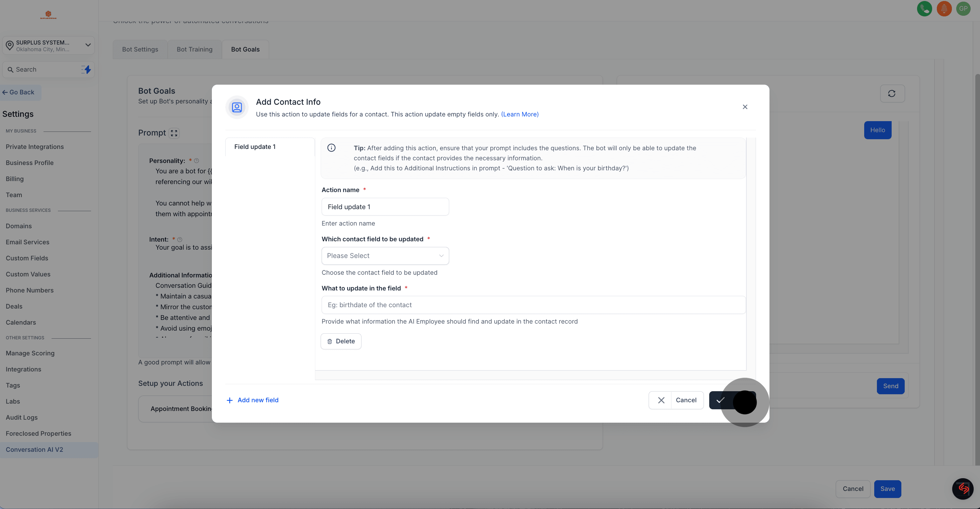This screenshot has width=980, height=509.
Task: Click the Delete field button
Action: pyautogui.click(x=341, y=341)
